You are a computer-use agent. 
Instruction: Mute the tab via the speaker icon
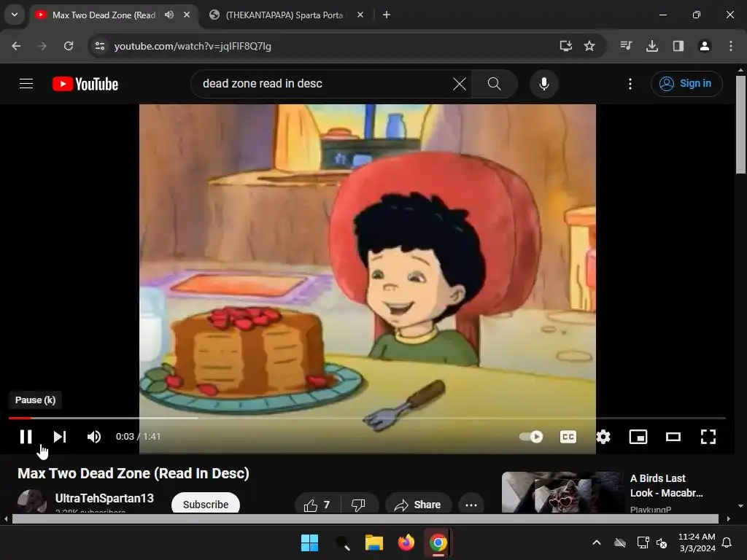tap(169, 15)
